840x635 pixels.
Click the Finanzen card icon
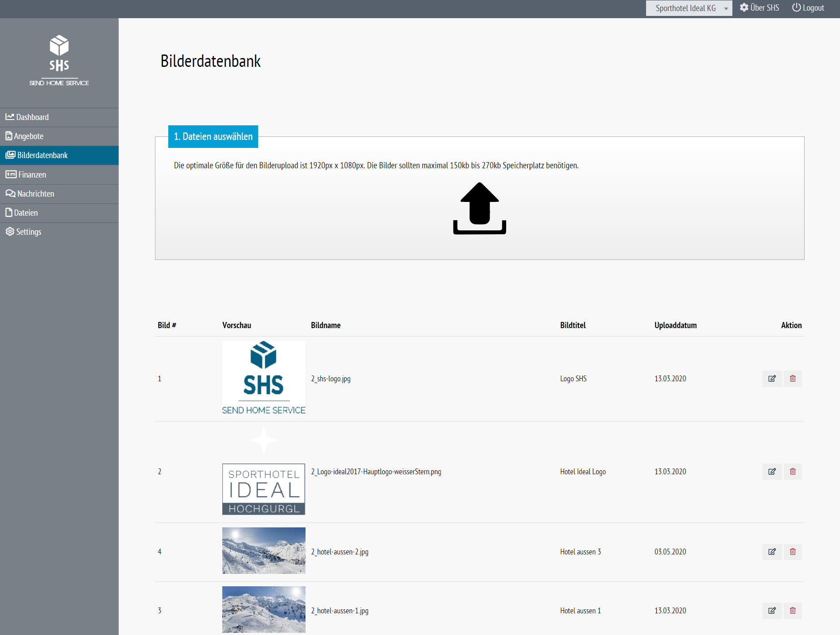click(x=11, y=174)
